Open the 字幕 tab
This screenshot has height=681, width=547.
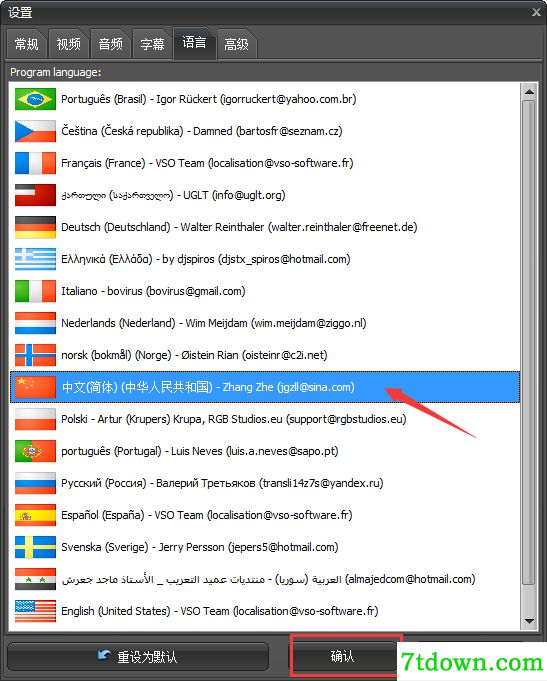152,44
